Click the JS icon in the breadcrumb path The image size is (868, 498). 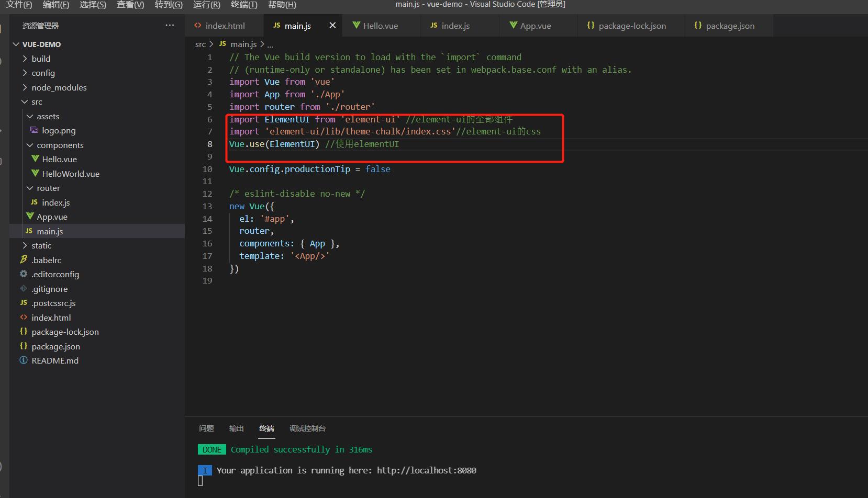coord(222,44)
